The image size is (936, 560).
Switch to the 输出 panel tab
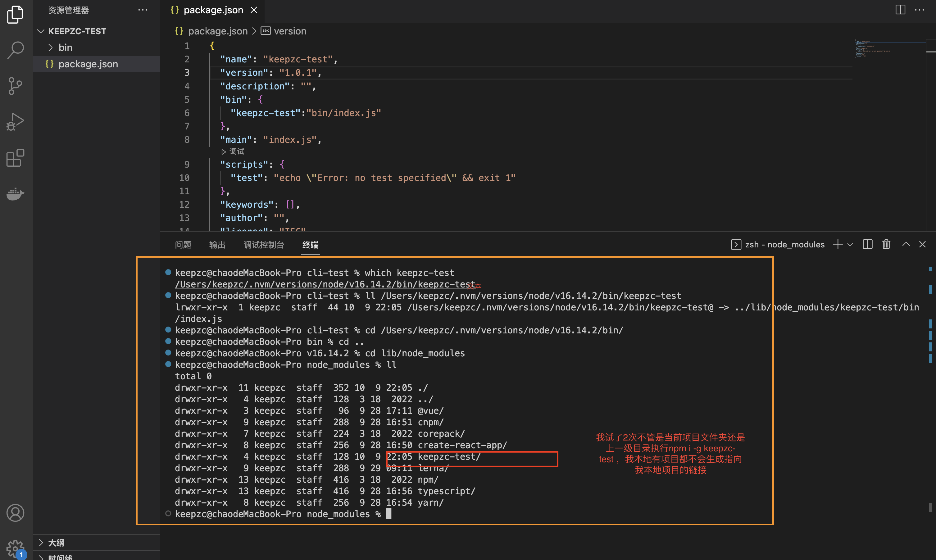[x=217, y=245]
